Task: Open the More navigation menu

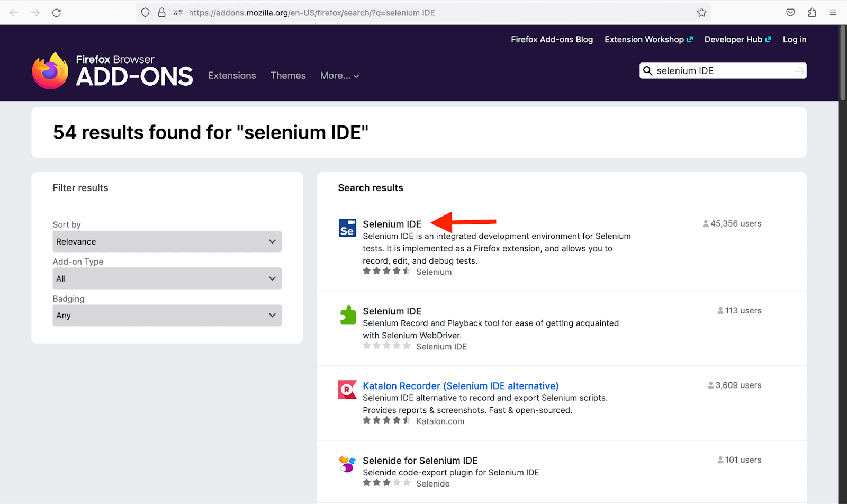Action: (x=339, y=76)
